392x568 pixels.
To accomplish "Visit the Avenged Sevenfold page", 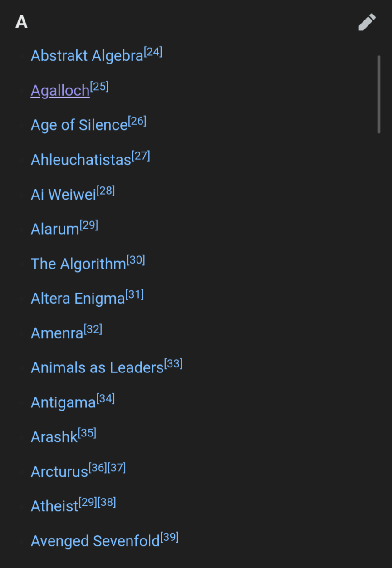I will click(95, 541).
